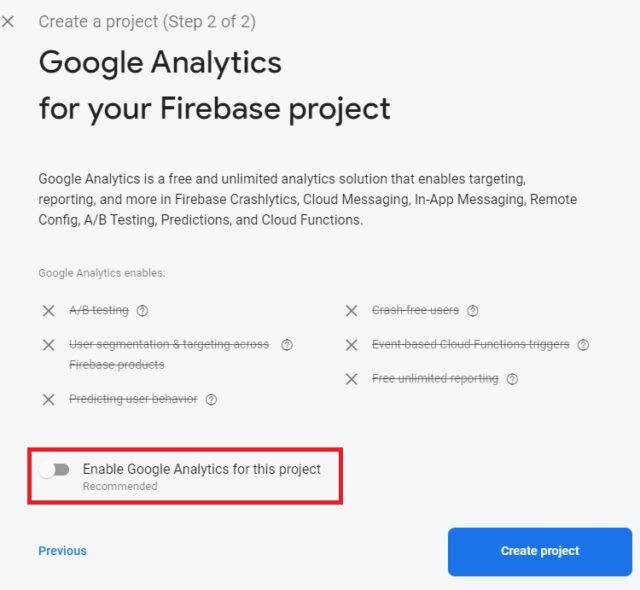The height and width of the screenshot is (590, 640).
Task: Click X icon beside Crash-free users
Action: pos(351,311)
